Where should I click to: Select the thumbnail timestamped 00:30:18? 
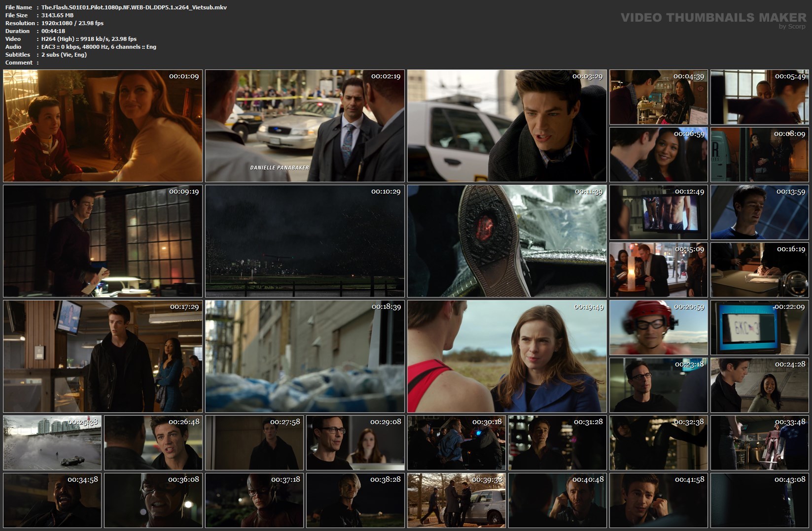[x=457, y=443]
